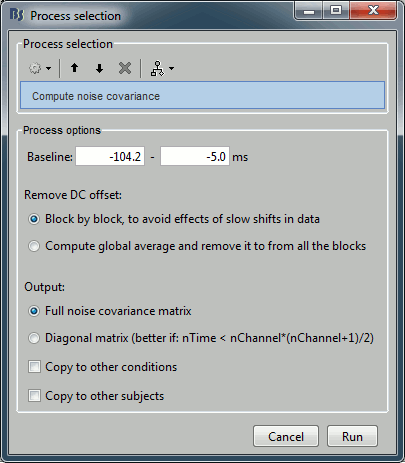The image size is (405, 463).
Task: Delete selected process with X icon
Action: [125, 68]
